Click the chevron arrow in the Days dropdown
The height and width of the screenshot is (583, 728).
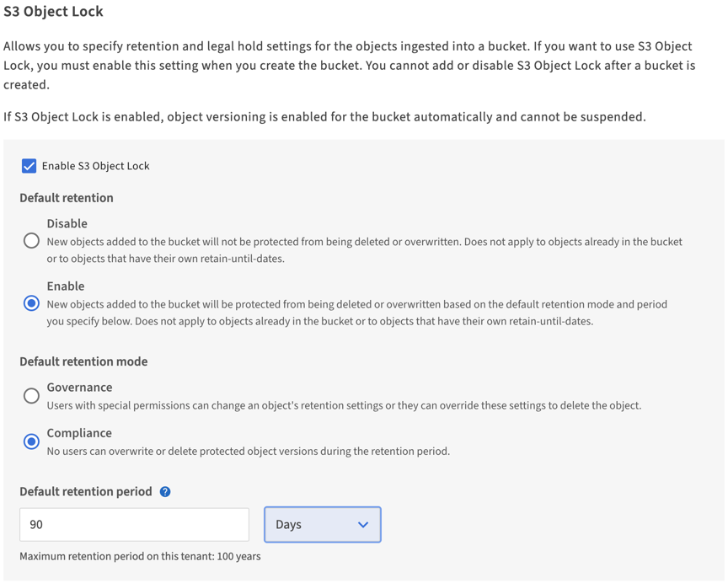[363, 525]
